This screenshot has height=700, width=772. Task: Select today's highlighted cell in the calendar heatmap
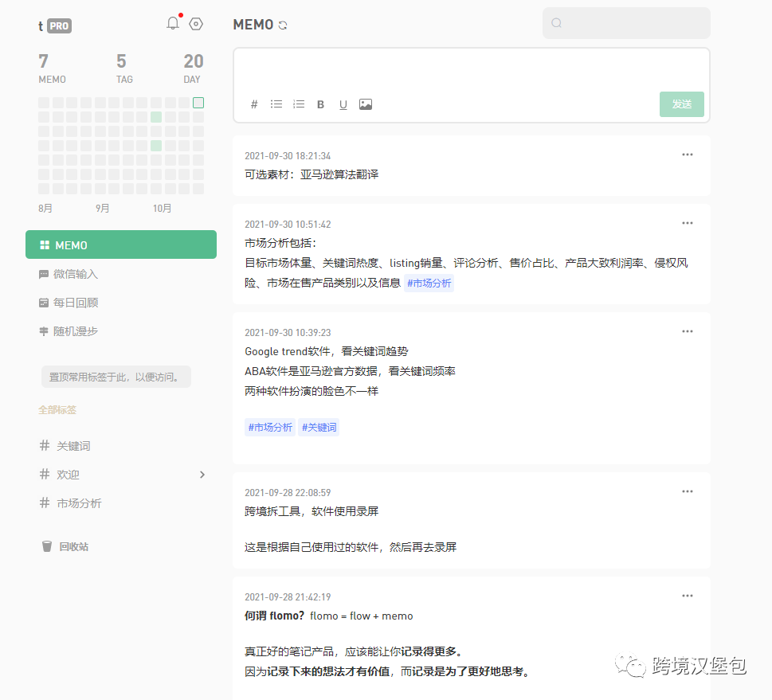coord(198,103)
